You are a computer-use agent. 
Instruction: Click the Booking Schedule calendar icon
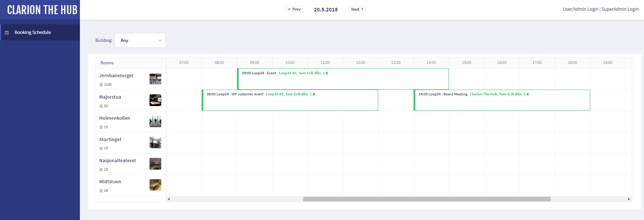tap(7, 32)
